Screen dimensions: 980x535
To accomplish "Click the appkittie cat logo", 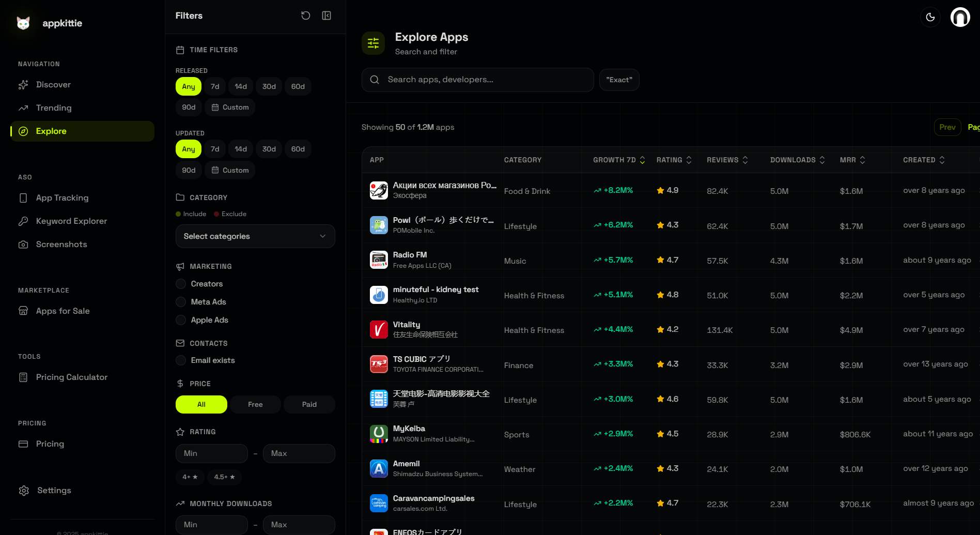I will (x=23, y=23).
